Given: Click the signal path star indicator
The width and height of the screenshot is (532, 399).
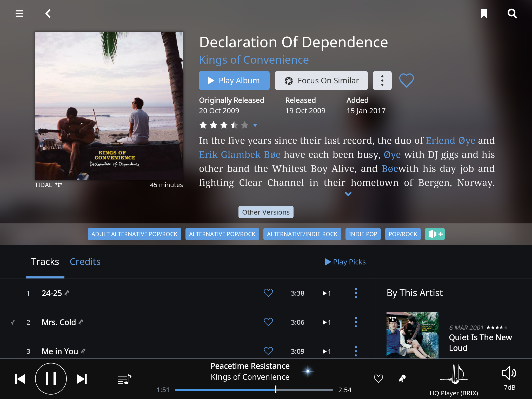Looking at the screenshot, I should point(308,371).
